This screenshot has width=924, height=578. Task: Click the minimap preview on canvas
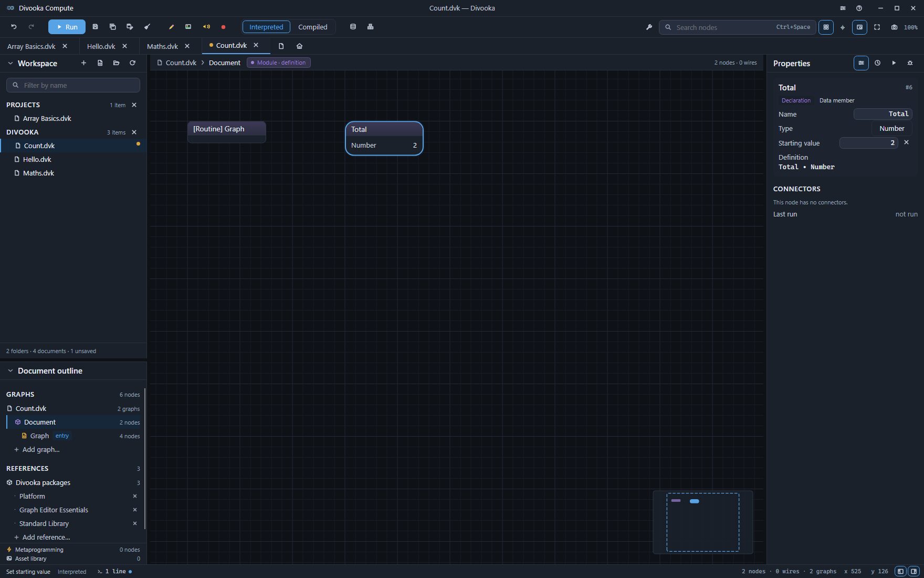[x=702, y=522]
